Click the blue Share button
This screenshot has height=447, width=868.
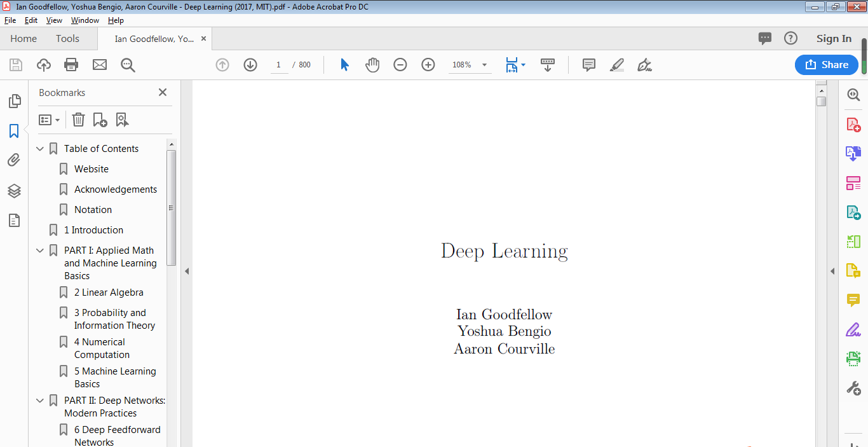pos(827,65)
